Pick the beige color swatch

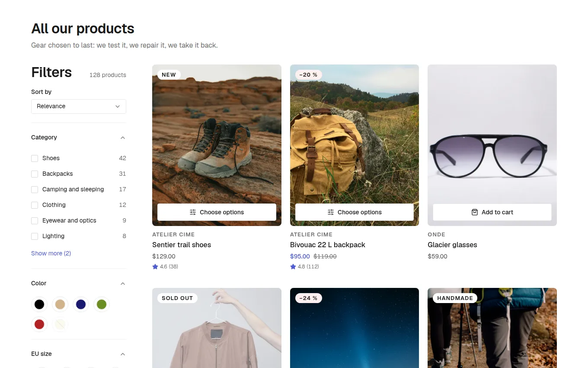pyautogui.click(x=60, y=304)
